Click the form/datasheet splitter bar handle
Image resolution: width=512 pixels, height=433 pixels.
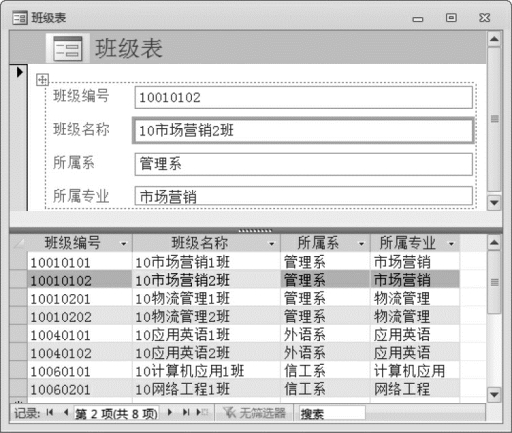click(x=255, y=230)
